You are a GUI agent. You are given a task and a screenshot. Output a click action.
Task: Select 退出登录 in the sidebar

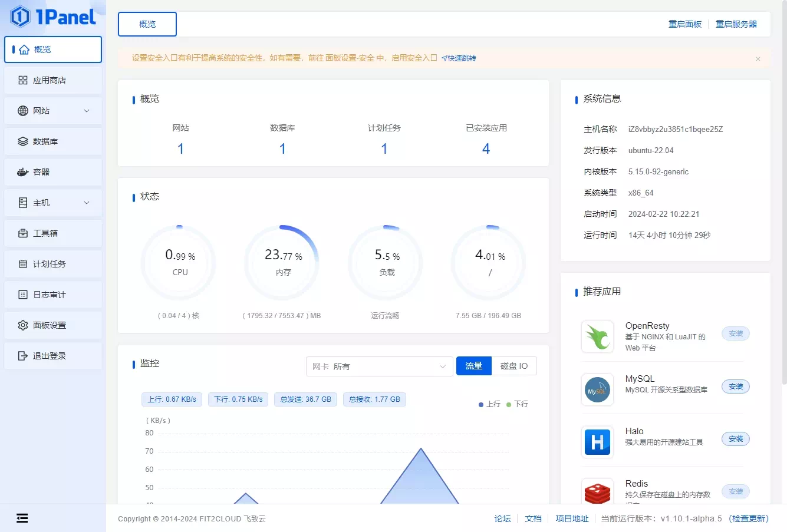[x=53, y=356]
